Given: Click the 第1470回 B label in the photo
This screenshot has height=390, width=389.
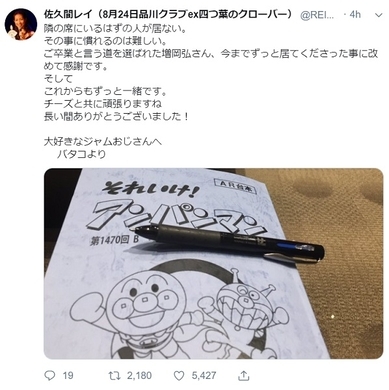Looking at the screenshot, I should pyautogui.click(x=114, y=240).
